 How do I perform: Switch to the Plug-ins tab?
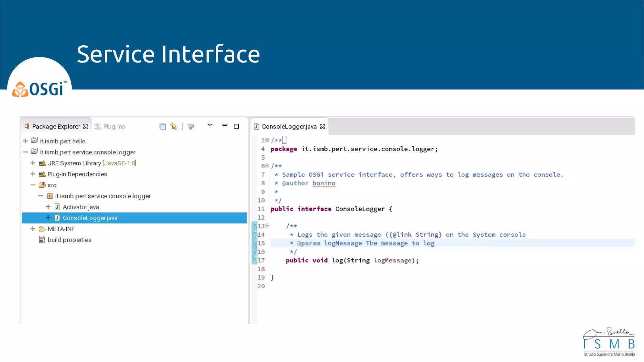pos(110,126)
